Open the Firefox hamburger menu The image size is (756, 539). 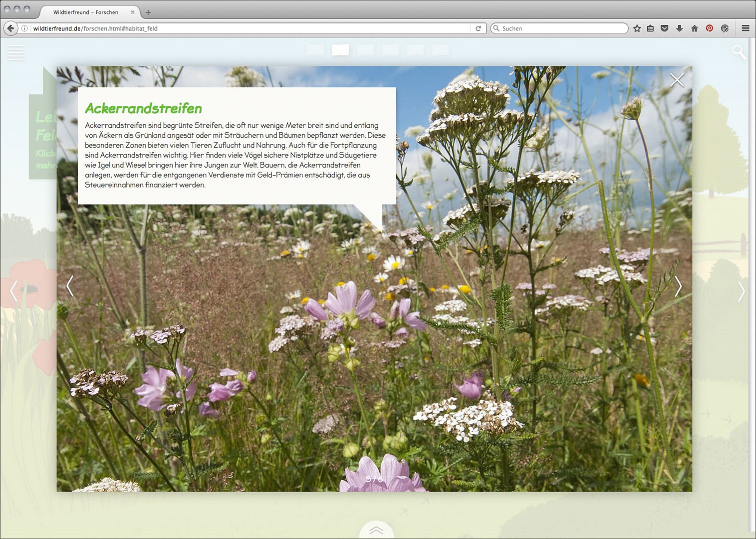pyautogui.click(x=746, y=28)
